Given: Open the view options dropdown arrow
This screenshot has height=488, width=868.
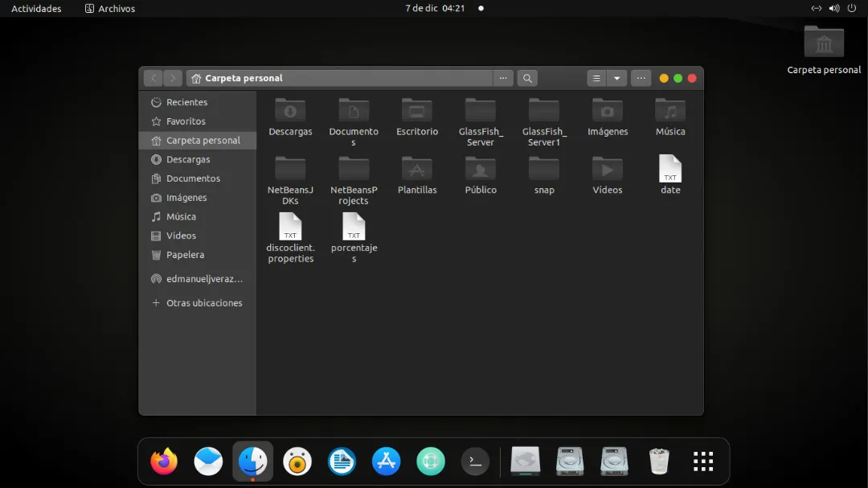Looking at the screenshot, I should coord(616,78).
